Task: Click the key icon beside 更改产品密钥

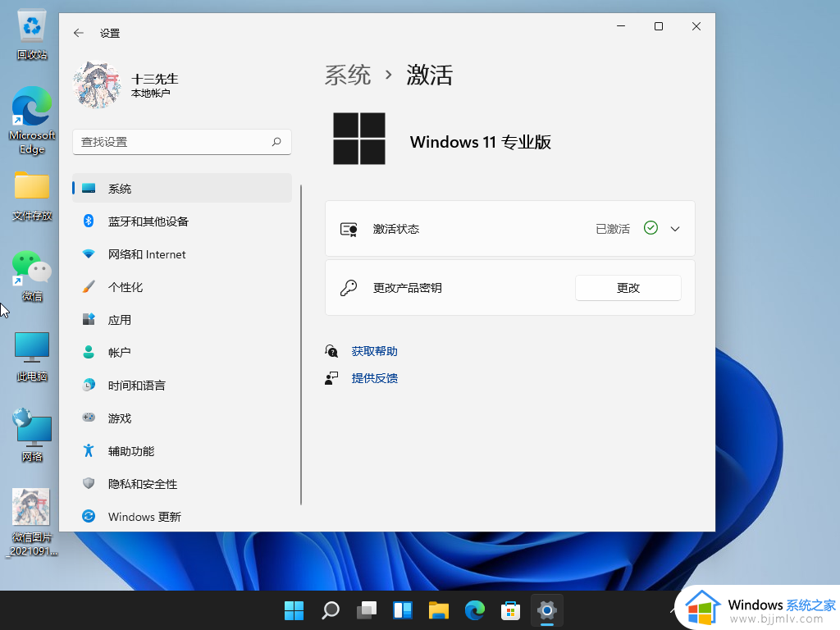Action: point(348,288)
